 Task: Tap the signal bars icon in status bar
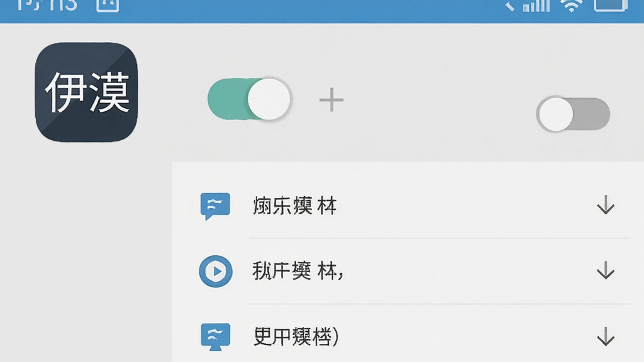click(536, 6)
